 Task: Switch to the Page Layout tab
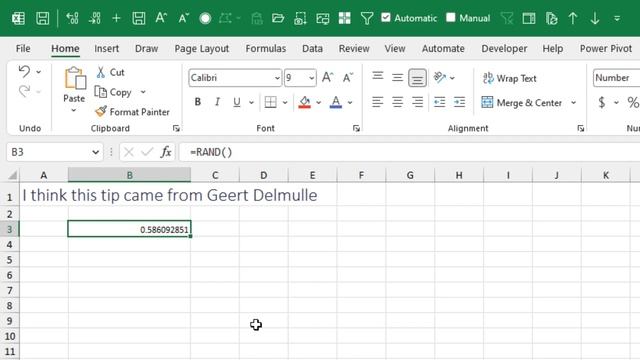[202, 49]
